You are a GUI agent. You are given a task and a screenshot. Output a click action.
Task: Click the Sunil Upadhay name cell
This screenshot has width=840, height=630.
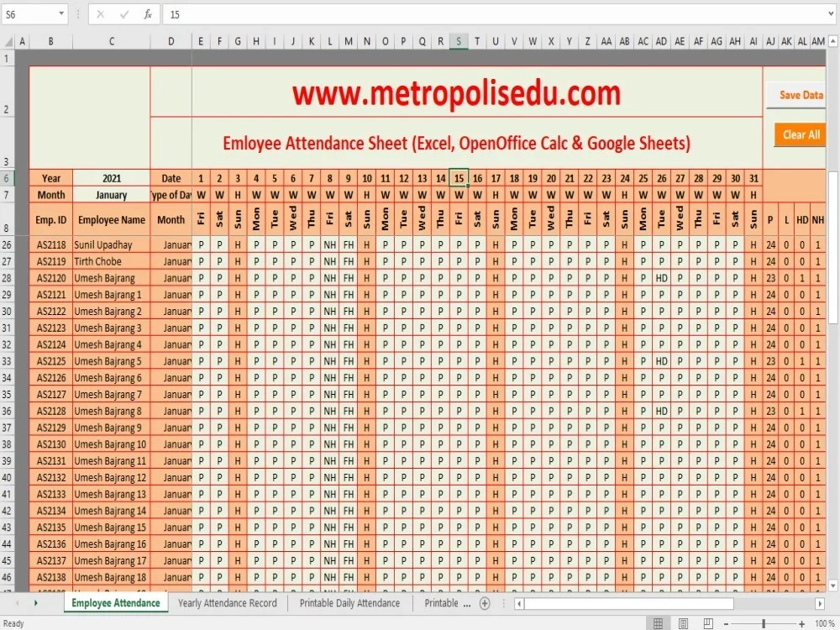tap(112, 244)
